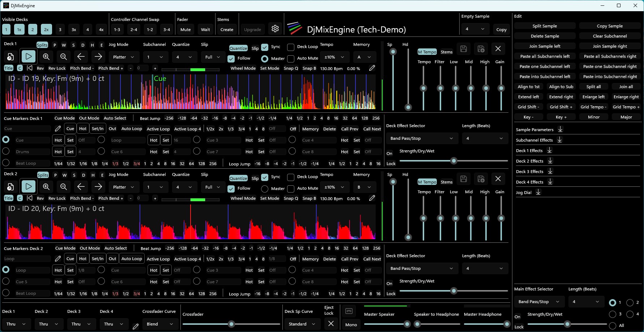Open a track file on Deck 1
Image resolution: width=644 pixels, height=332 pixels.
tap(10, 56)
